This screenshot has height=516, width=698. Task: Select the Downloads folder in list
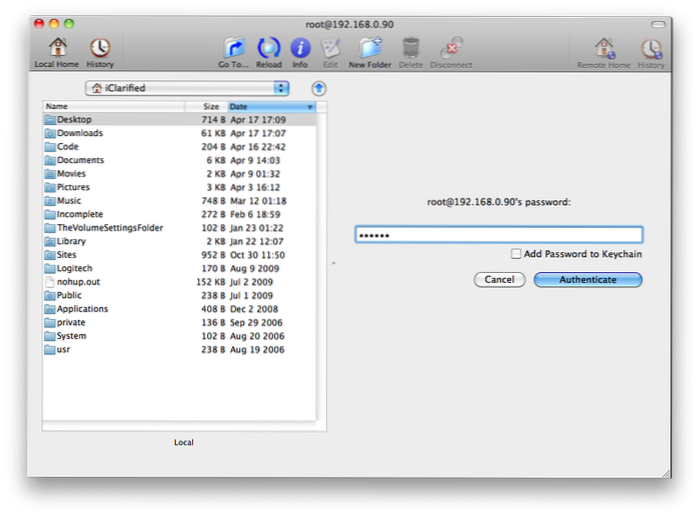80,133
